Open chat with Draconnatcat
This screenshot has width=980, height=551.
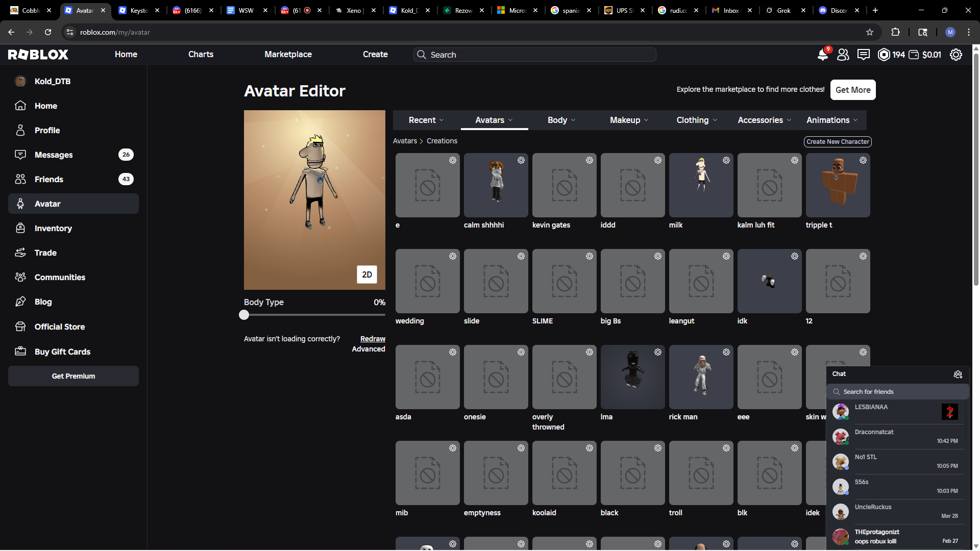(x=898, y=437)
